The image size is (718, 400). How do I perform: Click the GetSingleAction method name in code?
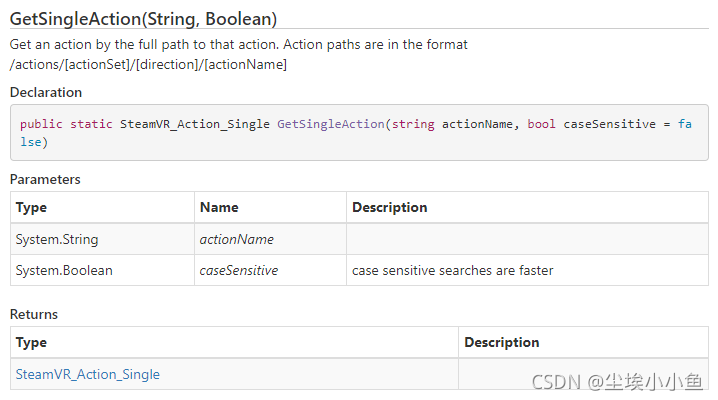tap(331, 124)
